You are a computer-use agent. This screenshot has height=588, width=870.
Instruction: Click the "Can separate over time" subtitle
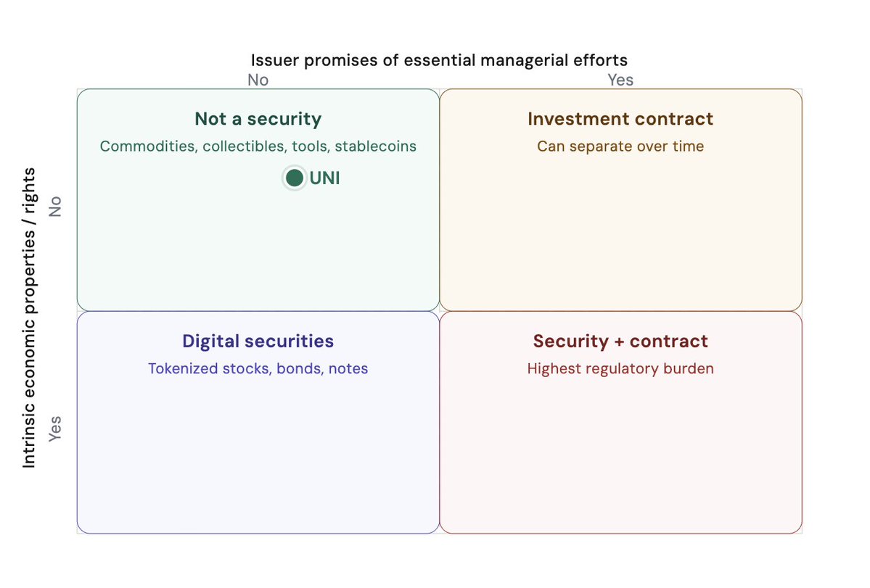(620, 146)
